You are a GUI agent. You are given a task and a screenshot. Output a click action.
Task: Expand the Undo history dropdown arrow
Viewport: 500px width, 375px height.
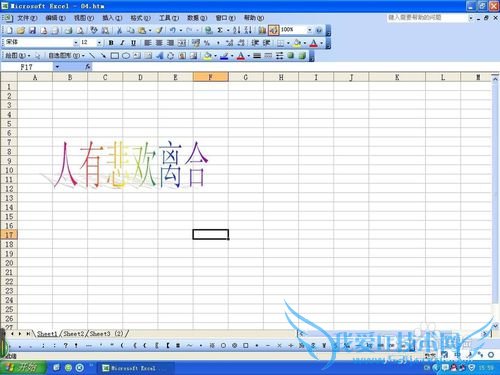tap(181, 30)
